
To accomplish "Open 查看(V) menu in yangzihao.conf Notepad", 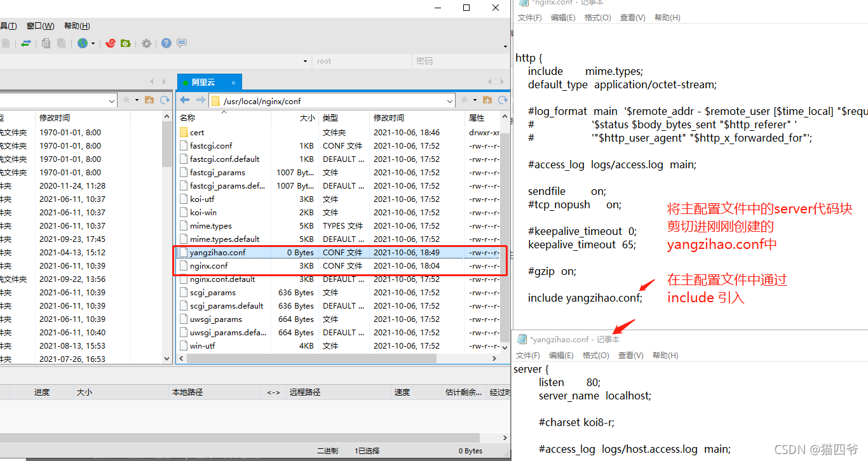I will click(630, 356).
